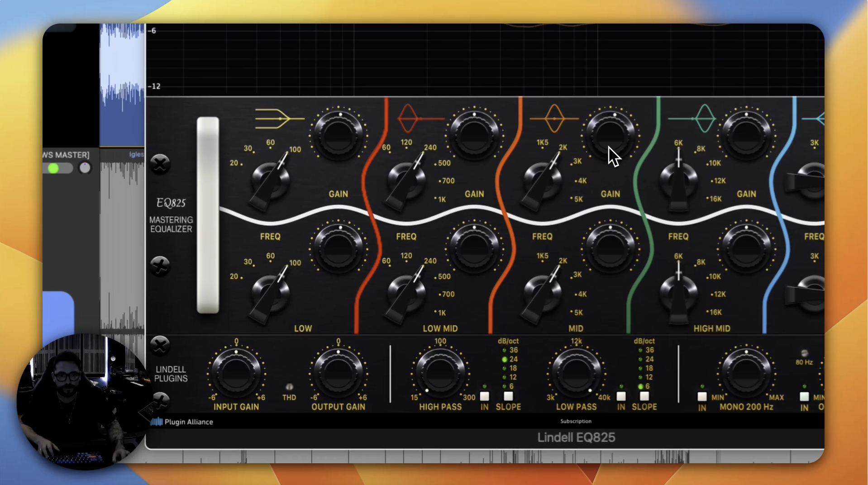
Task: Enable the High Pass IN button
Action: click(484, 397)
